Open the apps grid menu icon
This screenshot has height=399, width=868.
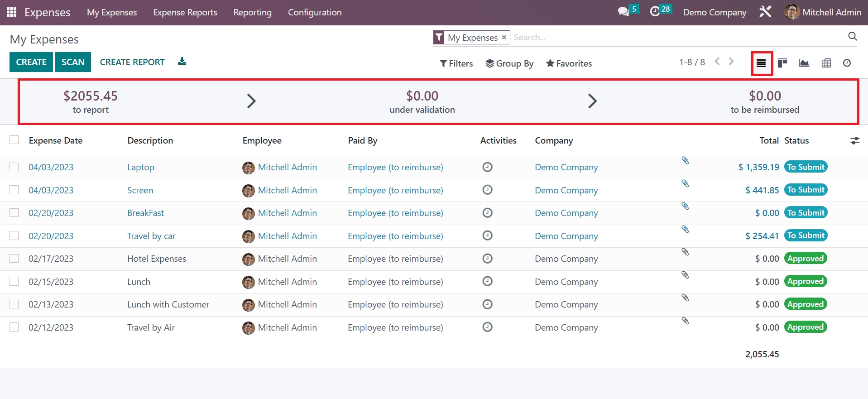click(x=12, y=12)
